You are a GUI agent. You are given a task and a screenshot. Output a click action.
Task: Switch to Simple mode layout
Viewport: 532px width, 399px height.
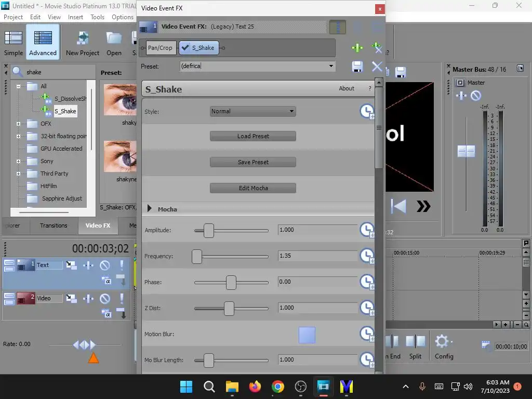point(14,43)
